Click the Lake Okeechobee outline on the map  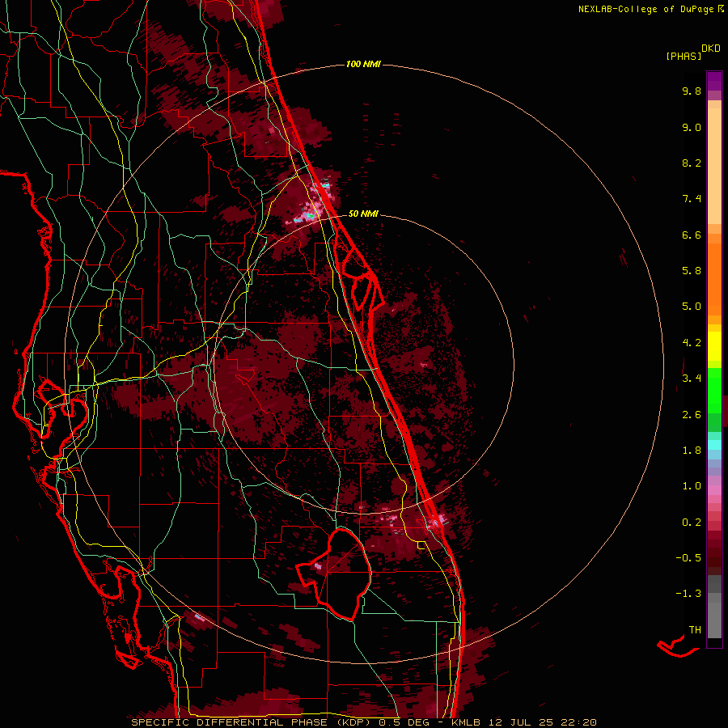(x=334, y=575)
